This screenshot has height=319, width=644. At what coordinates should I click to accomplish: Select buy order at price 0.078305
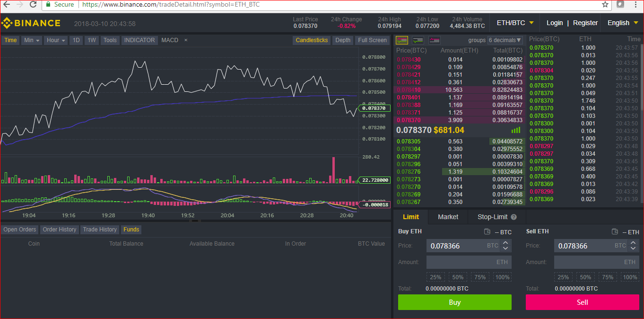(x=460, y=142)
